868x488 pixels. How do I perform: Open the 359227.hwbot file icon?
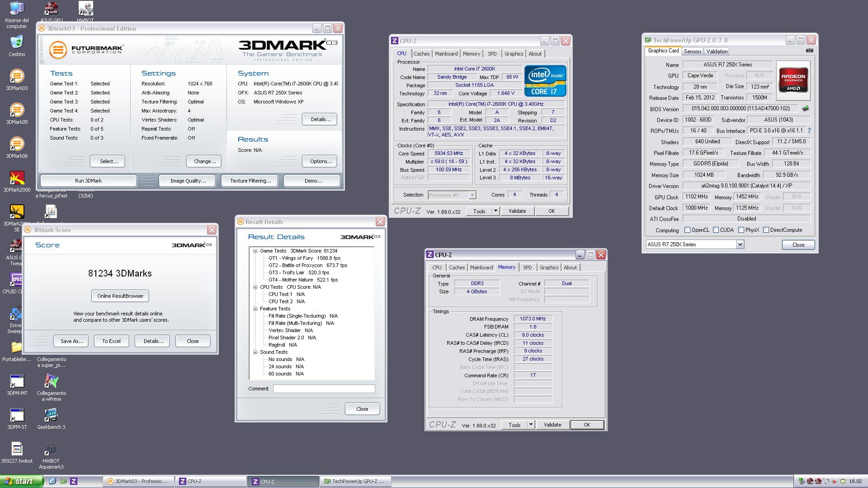pyautogui.click(x=17, y=453)
